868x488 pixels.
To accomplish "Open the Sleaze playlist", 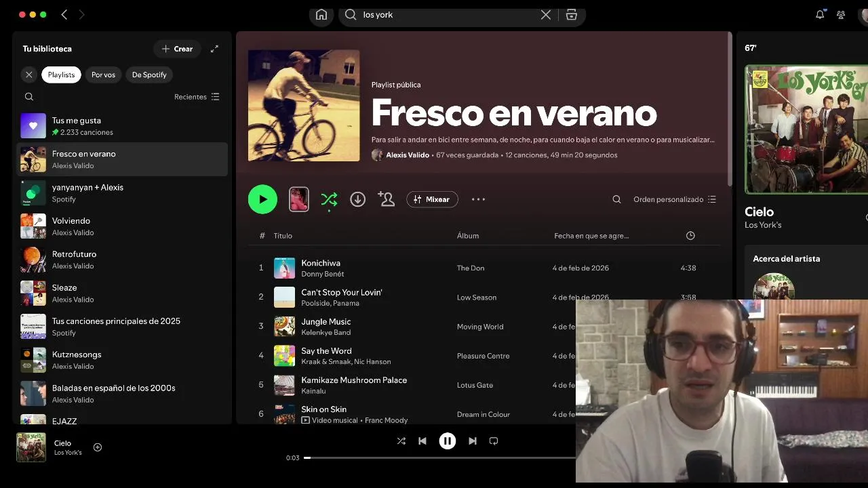I will (122, 293).
